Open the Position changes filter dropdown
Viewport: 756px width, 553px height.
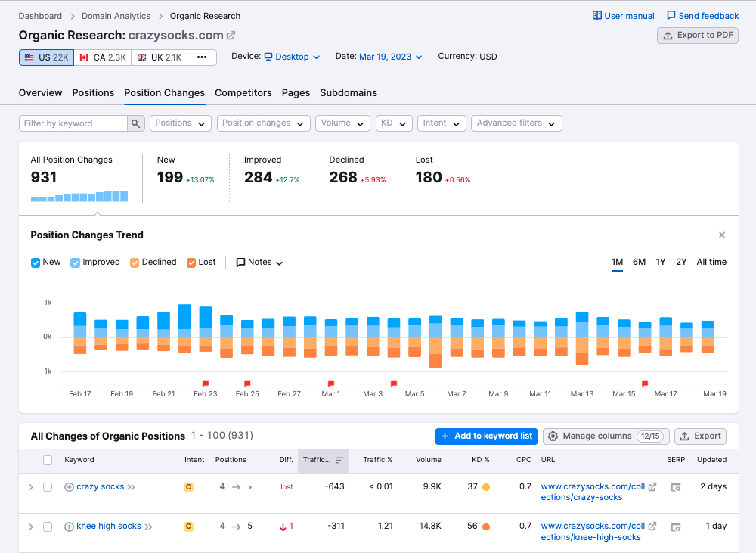coord(263,123)
